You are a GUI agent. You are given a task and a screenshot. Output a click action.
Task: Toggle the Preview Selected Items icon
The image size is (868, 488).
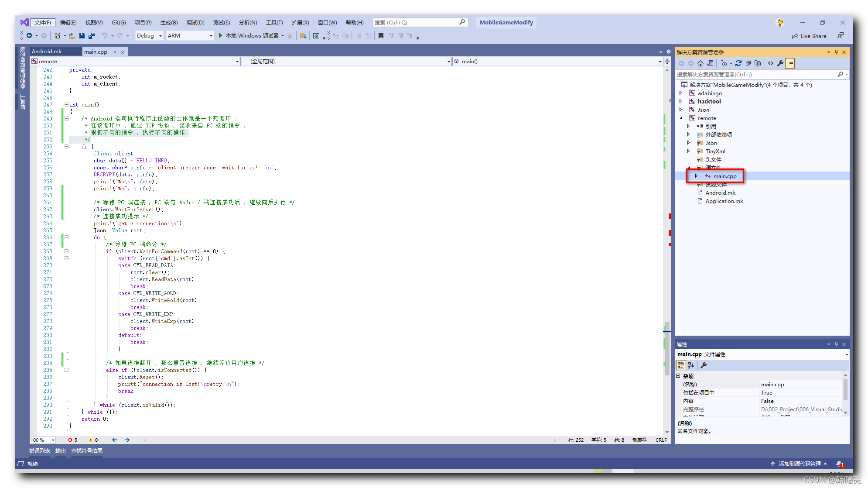(x=790, y=63)
